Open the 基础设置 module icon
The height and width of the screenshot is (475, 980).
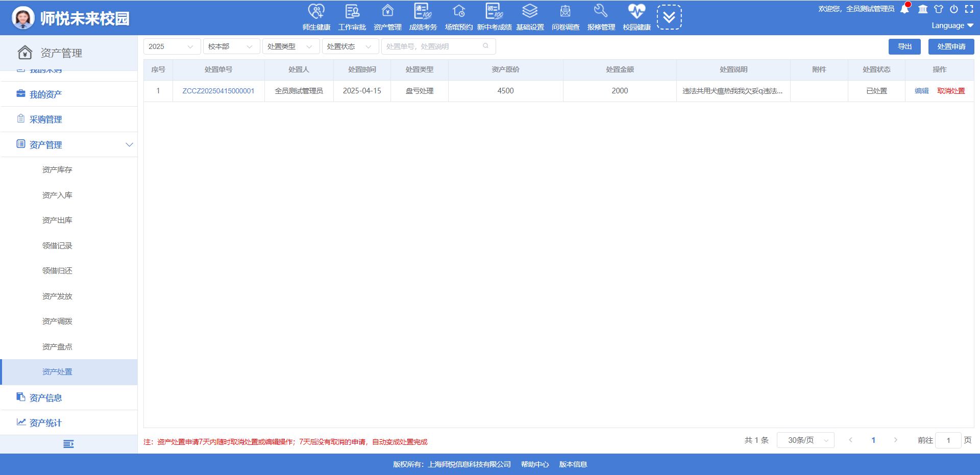pos(530,12)
